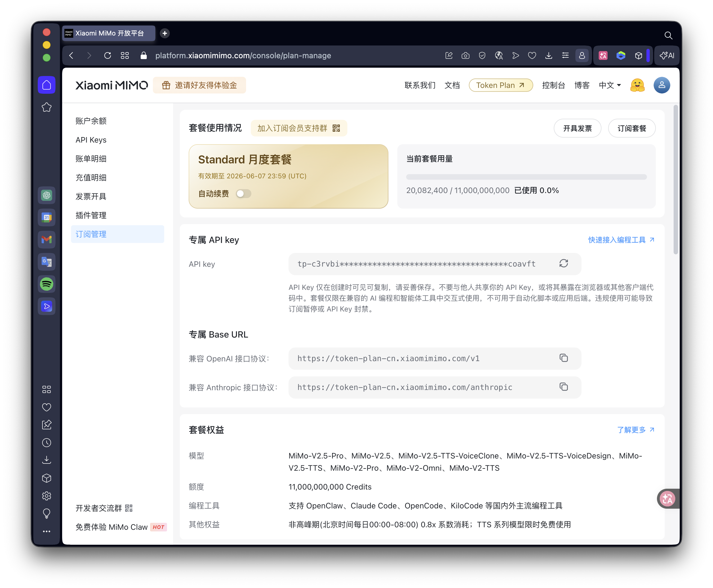The width and height of the screenshot is (713, 588).
Task: Open Spotify in the browser sidebar
Action: pyautogui.click(x=46, y=284)
